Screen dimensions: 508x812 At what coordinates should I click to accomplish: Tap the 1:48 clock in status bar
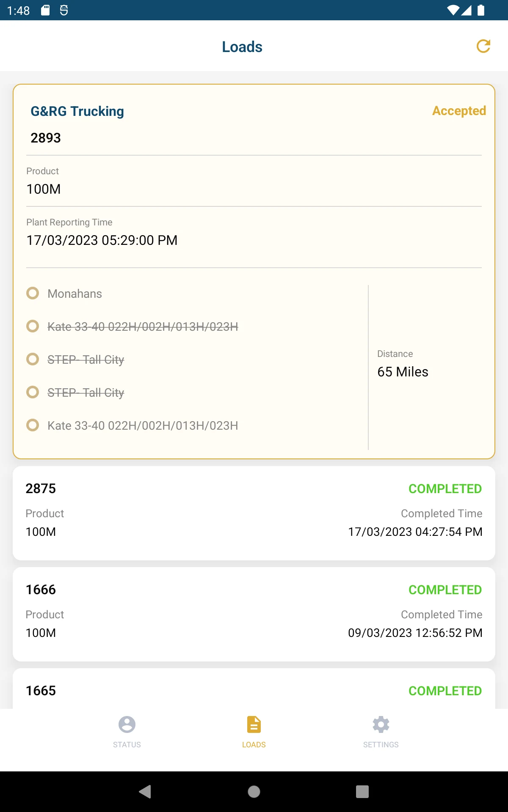19,11
